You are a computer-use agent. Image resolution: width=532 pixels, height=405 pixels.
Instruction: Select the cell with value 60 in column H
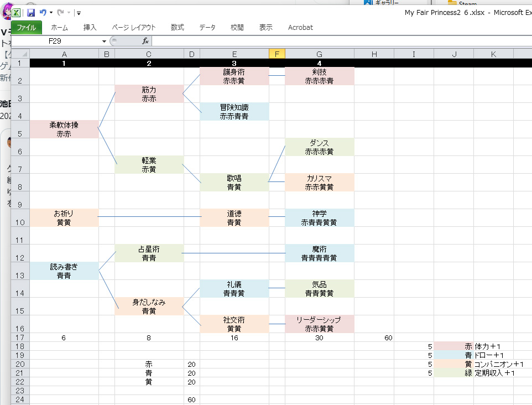(374, 337)
